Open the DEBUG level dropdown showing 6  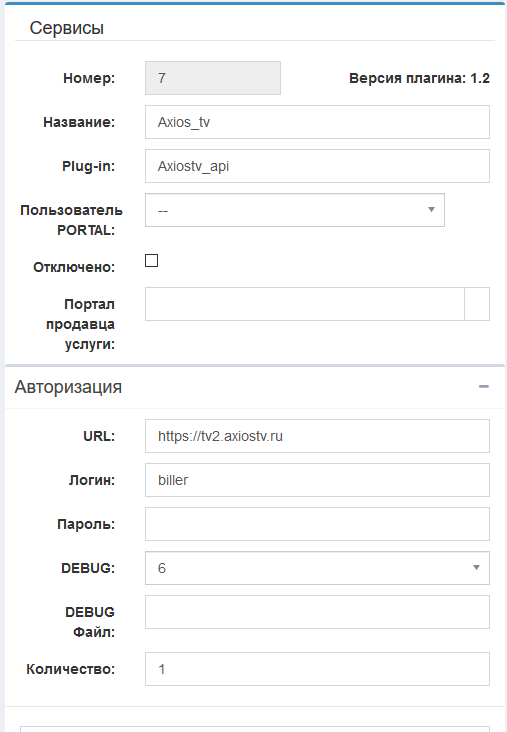tap(317, 568)
